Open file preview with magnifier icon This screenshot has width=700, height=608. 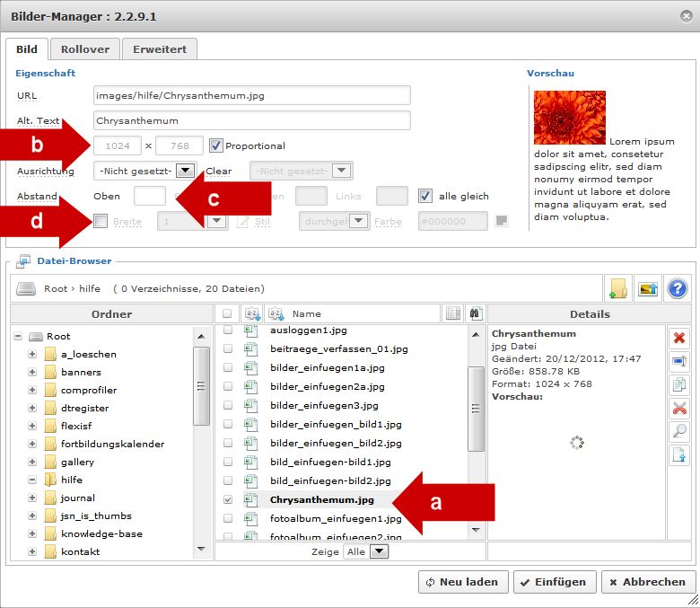[679, 431]
